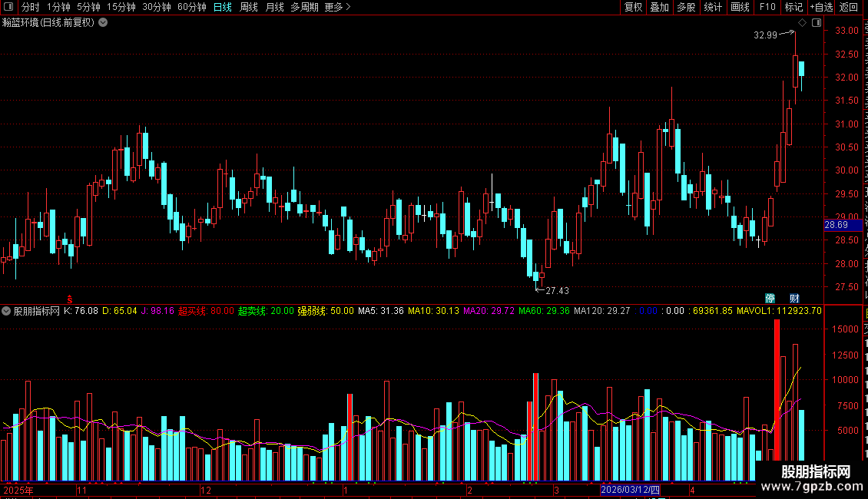Toggle the right side panel icon
Screen dimensions: 868x499
click(x=817, y=23)
